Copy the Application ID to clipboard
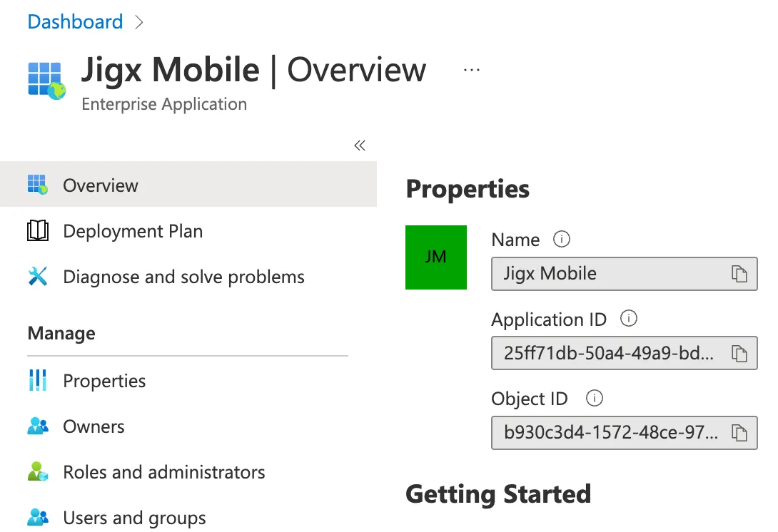Viewport: 778px width, 532px height. (x=739, y=354)
